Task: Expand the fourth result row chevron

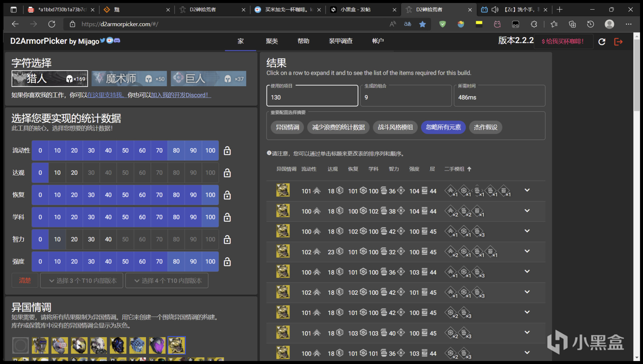Action: (527, 251)
